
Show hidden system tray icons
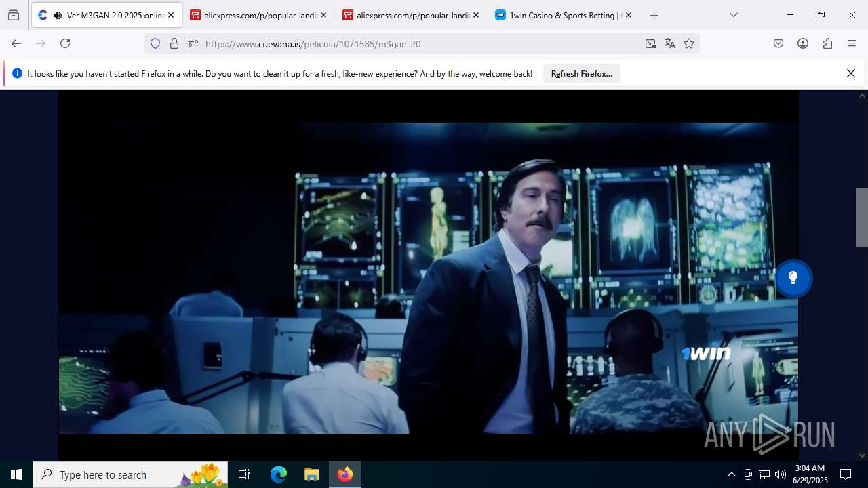(x=731, y=474)
